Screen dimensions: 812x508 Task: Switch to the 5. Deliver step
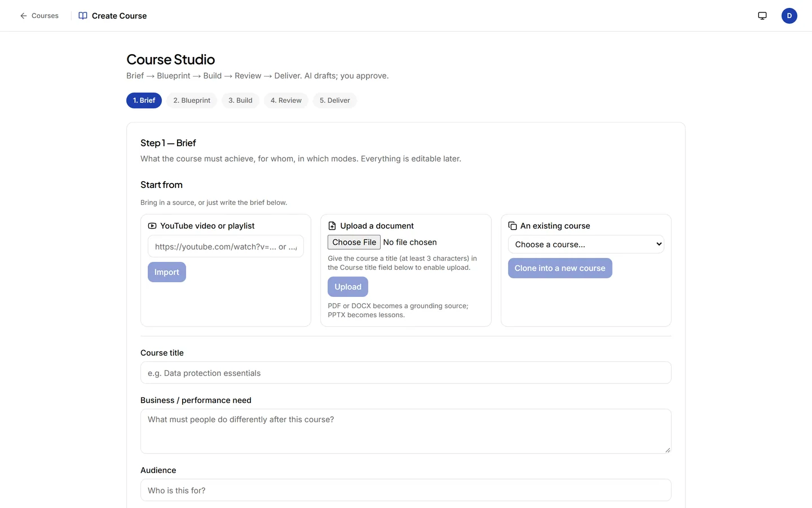click(335, 100)
